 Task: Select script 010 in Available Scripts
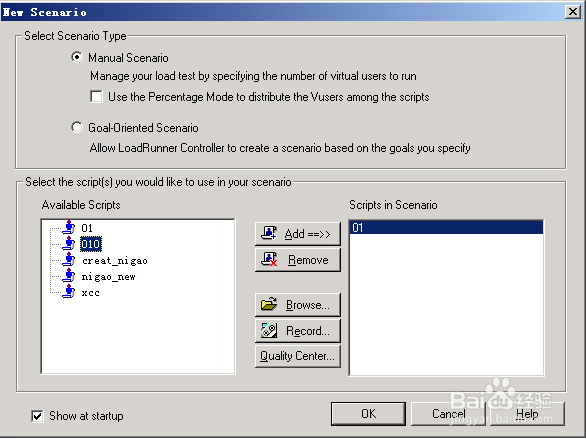[x=91, y=244]
